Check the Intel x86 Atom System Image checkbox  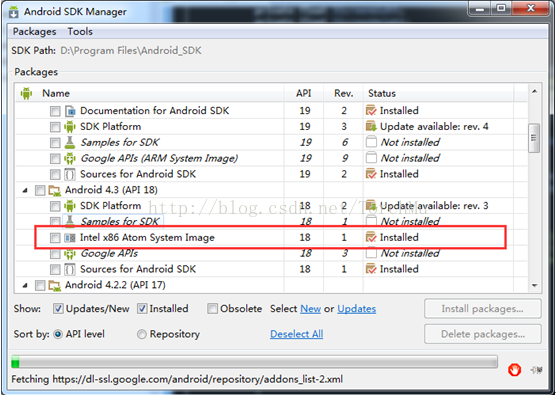(x=55, y=238)
